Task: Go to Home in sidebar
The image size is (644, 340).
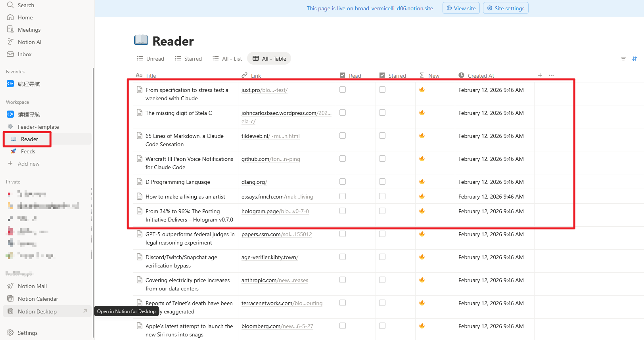Action: pos(25,17)
